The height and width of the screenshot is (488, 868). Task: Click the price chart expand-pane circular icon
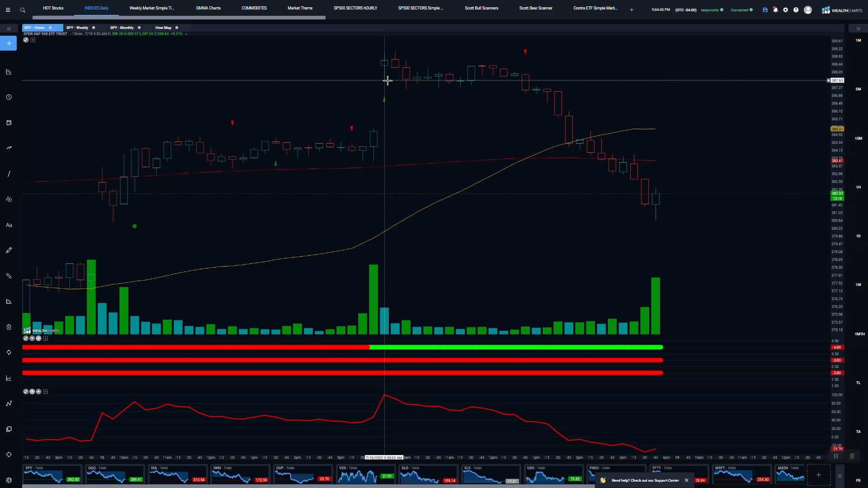[x=26, y=40]
